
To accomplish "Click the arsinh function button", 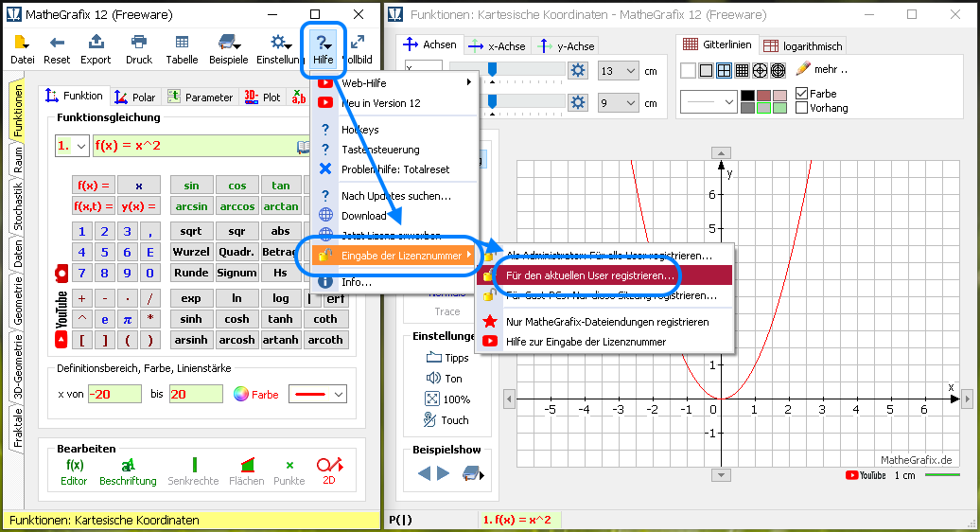I will click(x=191, y=340).
